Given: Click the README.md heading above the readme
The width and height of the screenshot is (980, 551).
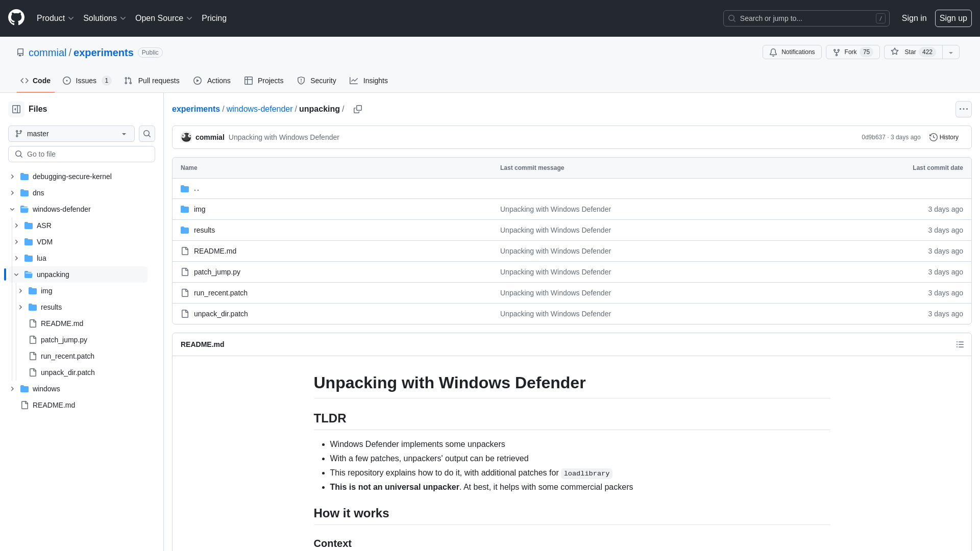Looking at the screenshot, I should [203, 344].
